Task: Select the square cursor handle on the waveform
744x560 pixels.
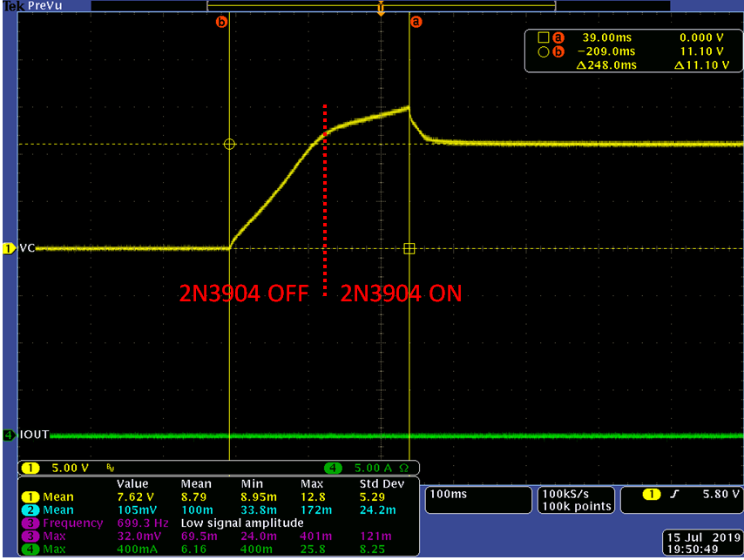Action: tap(409, 249)
